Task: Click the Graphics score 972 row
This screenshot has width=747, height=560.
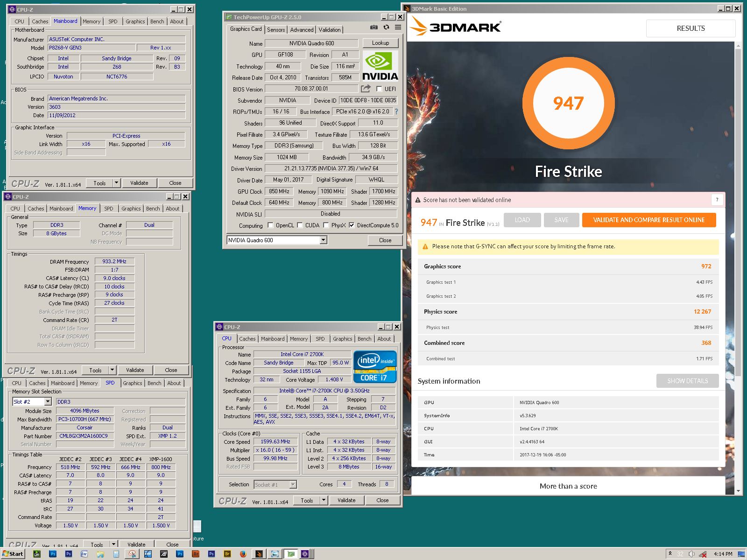Action: pos(568,266)
